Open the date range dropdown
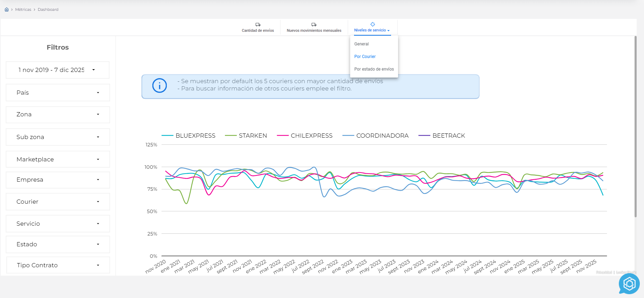644x298 pixels. point(58,70)
